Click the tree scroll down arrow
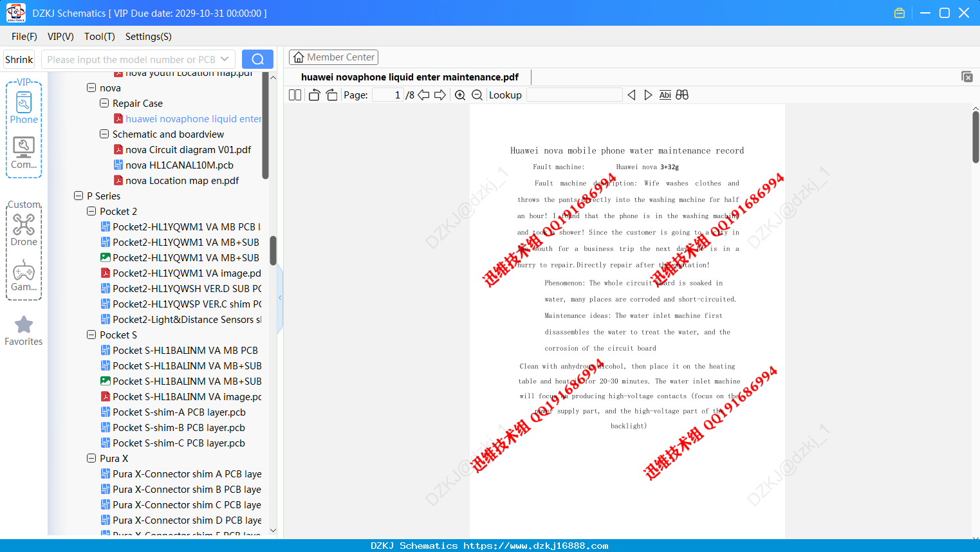This screenshot has width=980, height=552. 273,531
